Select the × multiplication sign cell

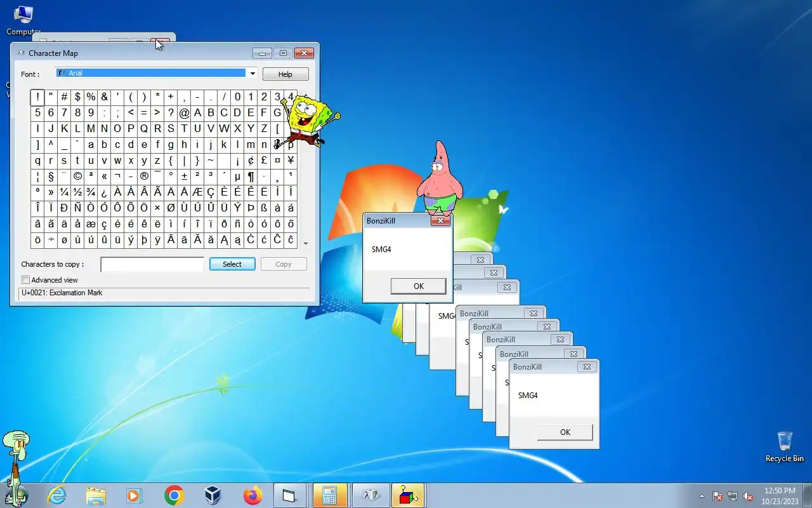[157, 208]
